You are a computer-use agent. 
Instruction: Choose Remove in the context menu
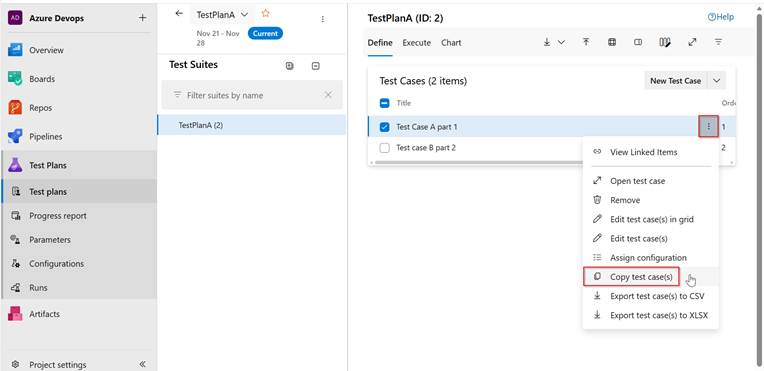tap(650, 200)
